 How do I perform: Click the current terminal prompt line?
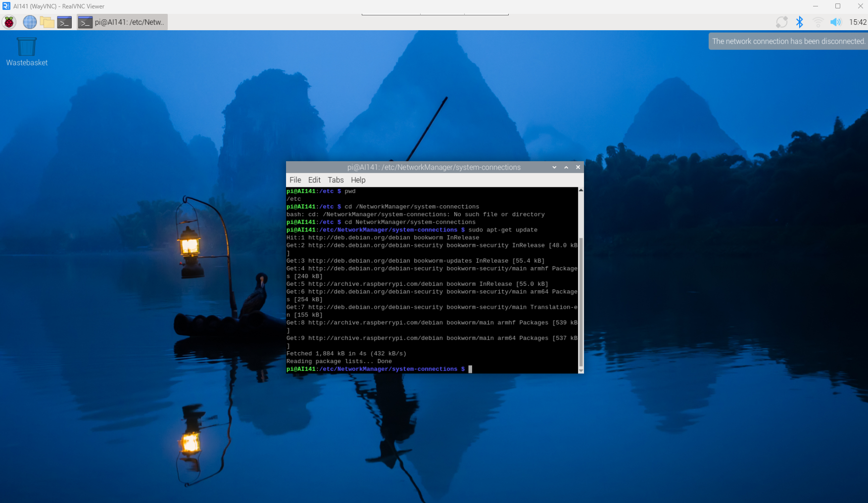(x=379, y=369)
